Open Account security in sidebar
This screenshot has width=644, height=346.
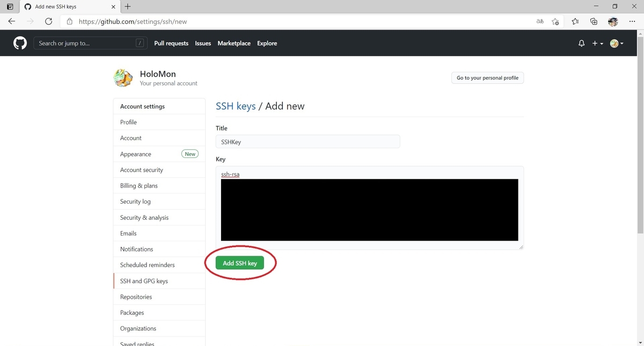(159, 170)
